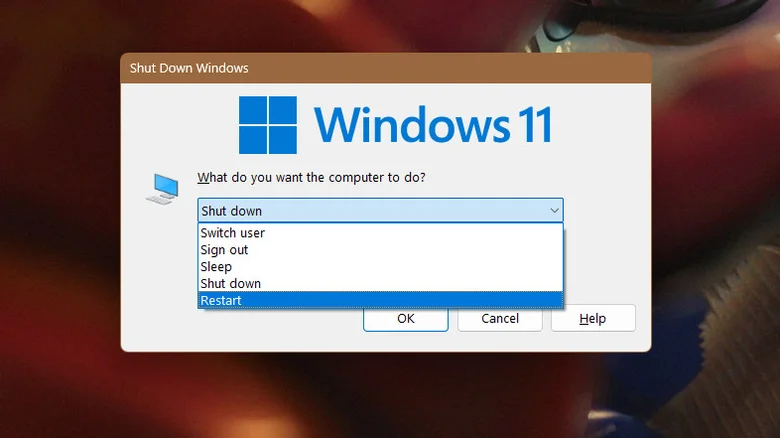The width and height of the screenshot is (780, 438).
Task: Click the computer icon in dialog
Action: click(163, 189)
